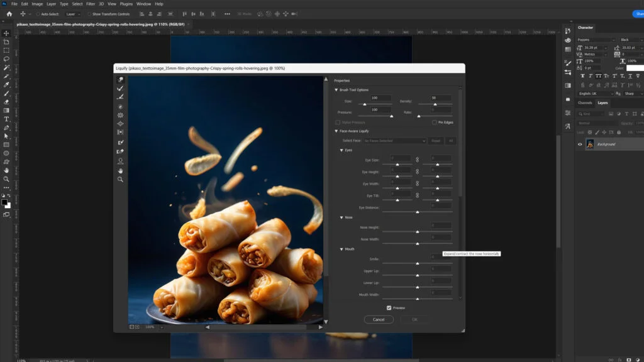Select the Gradient tool
The height and width of the screenshot is (362, 644).
6,111
